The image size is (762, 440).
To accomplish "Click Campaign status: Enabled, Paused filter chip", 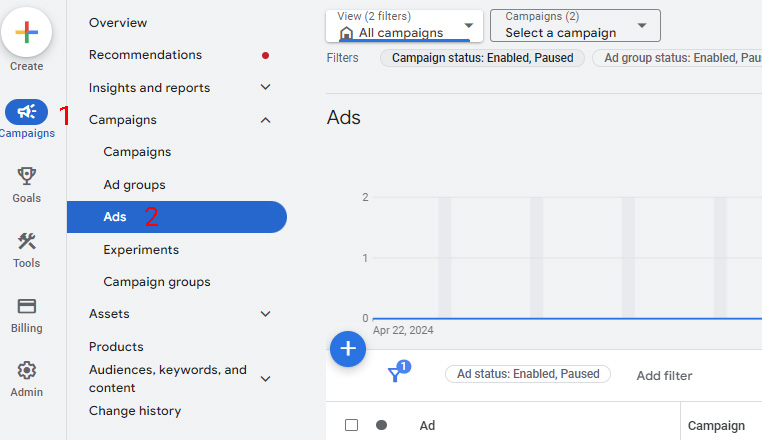I will pyautogui.click(x=483, y=58).
